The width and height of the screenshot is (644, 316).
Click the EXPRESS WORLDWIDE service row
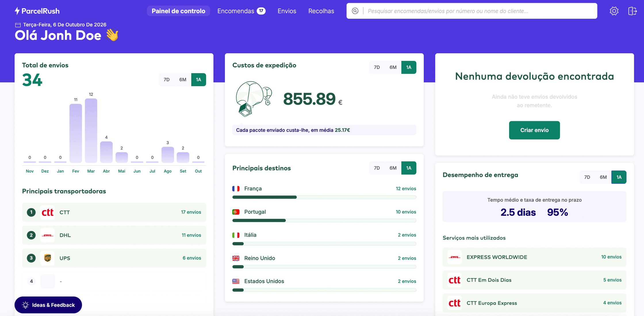534,257
